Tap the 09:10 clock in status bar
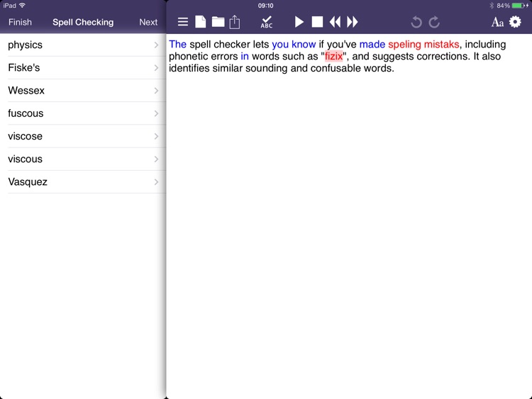 pyautogui.click(x=266, y=6)
